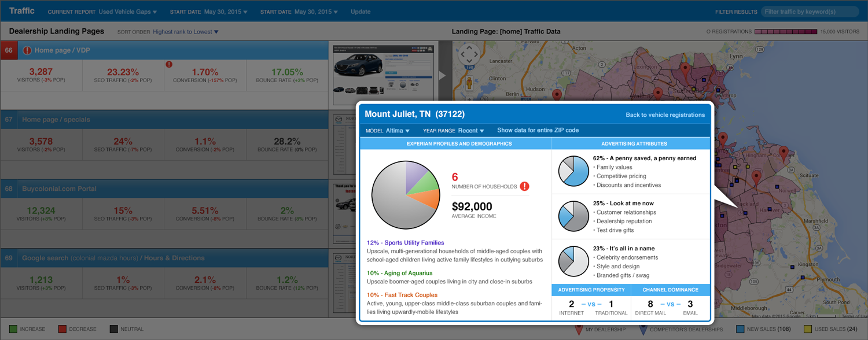Open the Sort Order dropdown
Image resolution: width=868 pixels, height=340 pixels.
pos(186,32)
